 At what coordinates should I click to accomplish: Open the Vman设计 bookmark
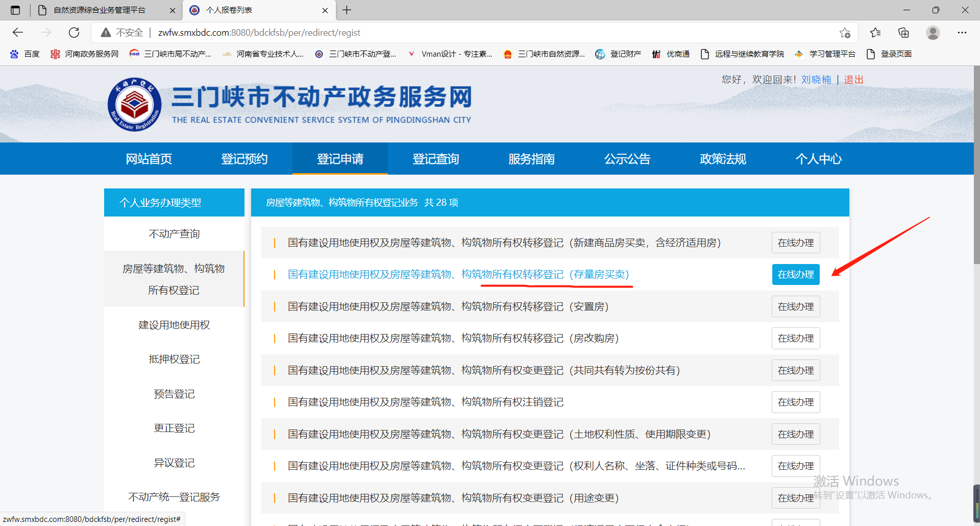point(450,54)
